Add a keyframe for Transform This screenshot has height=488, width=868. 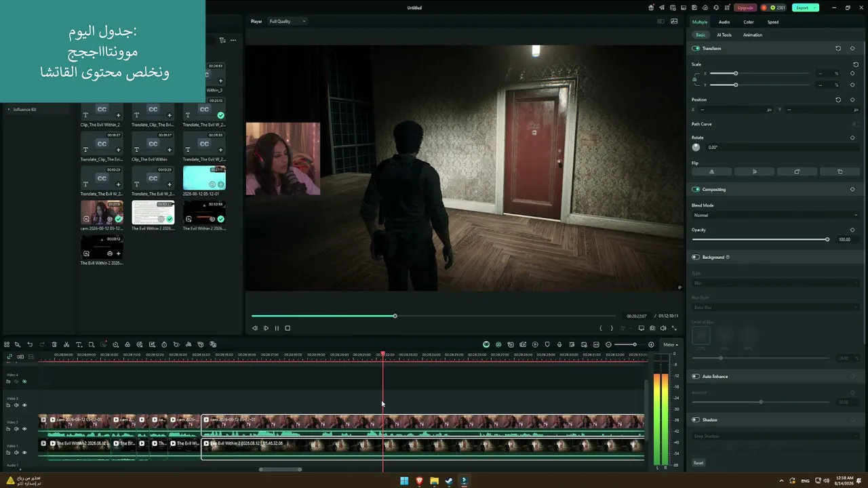[x=852, y=48]
